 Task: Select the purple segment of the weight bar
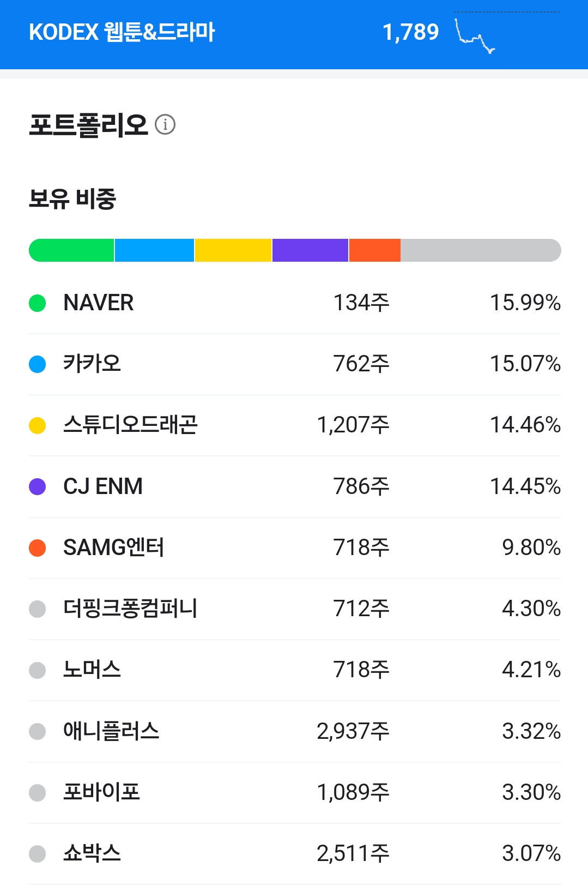(310, 250)
